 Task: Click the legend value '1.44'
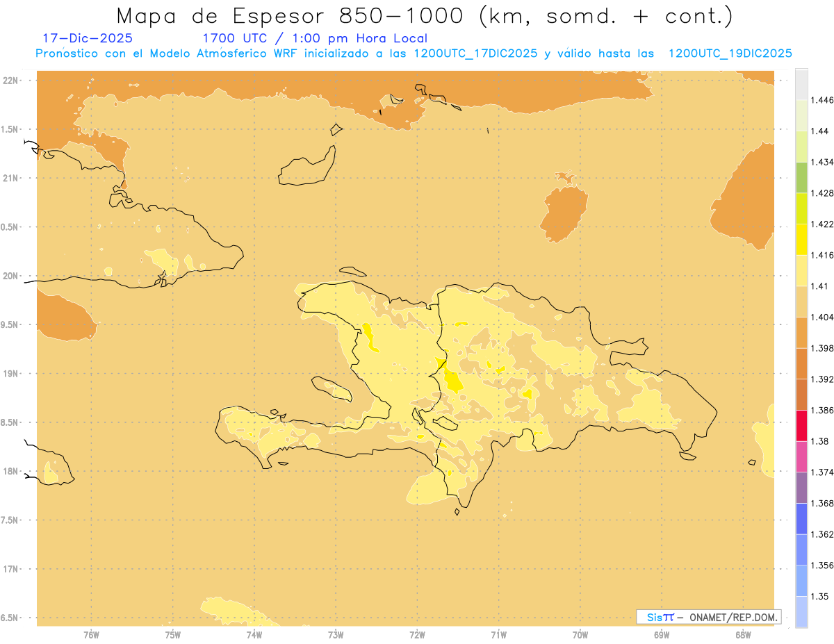point(821,131)
